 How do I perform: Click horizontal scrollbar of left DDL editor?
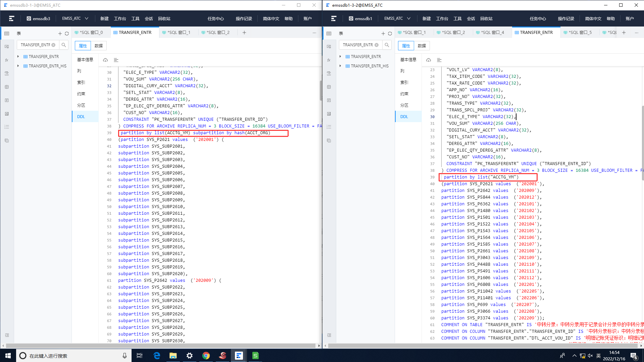(160, 346)
